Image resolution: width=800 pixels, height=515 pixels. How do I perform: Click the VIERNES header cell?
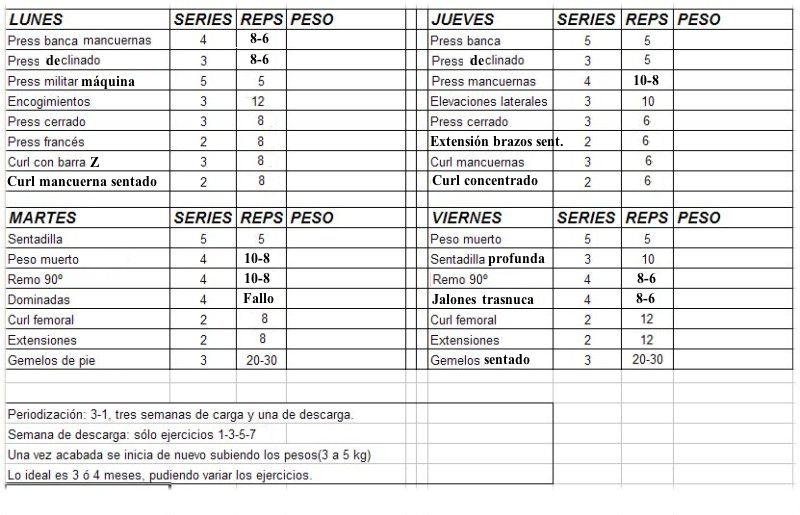pos(468,217)
